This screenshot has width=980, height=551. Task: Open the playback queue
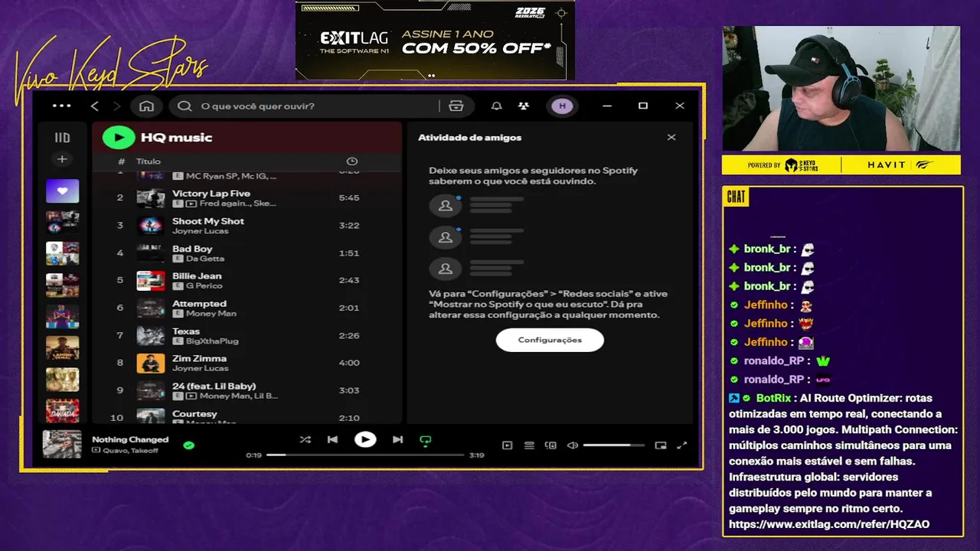(529, 445)
